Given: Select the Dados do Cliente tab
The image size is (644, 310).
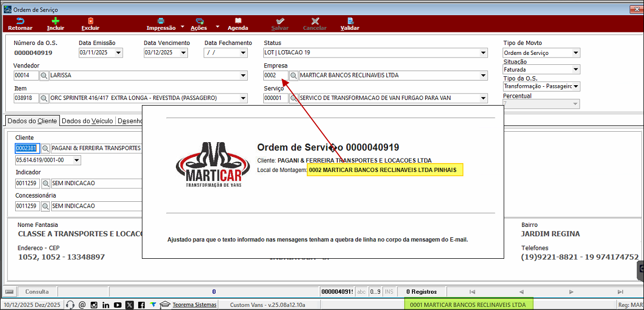Looking at the screenshot, I should point(32,121).
